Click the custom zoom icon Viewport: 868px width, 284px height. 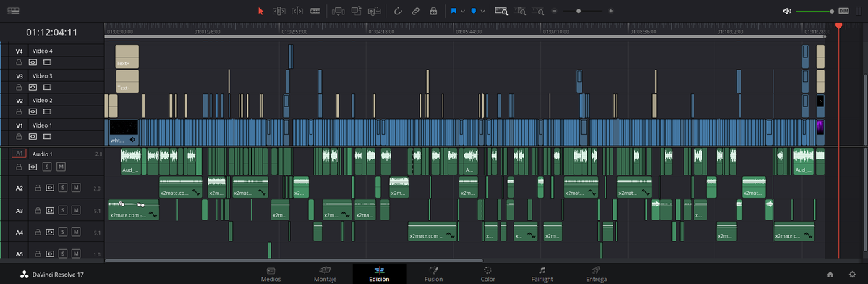(x=538, y=11)
